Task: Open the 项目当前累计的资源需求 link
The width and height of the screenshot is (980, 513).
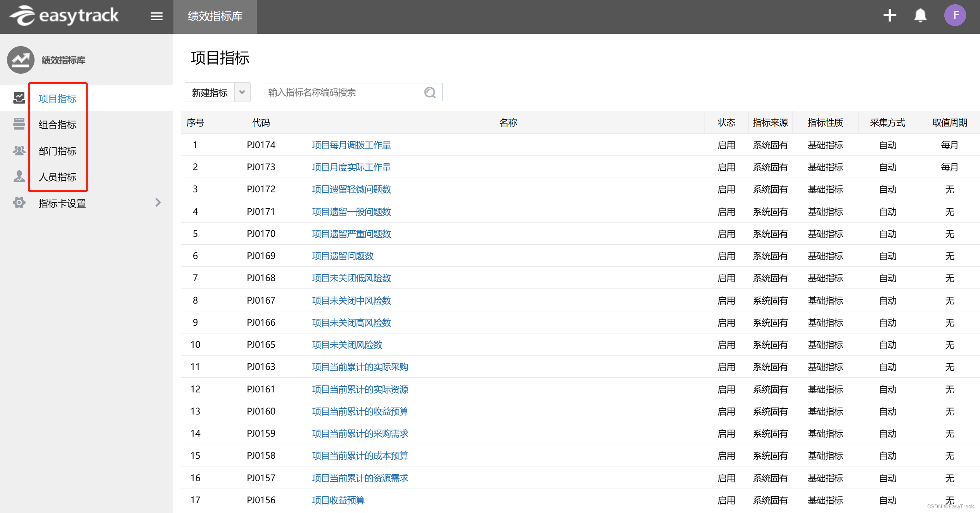Action: click(360, 478)
